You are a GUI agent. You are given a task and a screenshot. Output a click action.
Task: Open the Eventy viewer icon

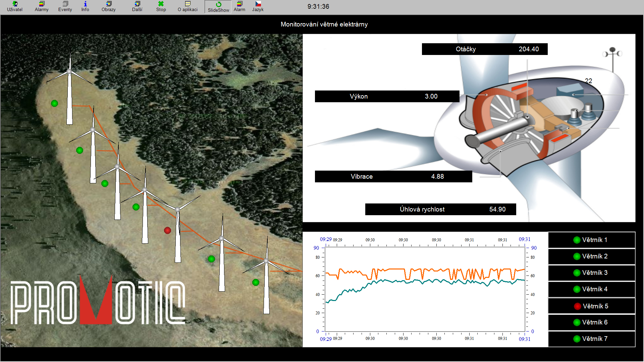click(65, 6)
